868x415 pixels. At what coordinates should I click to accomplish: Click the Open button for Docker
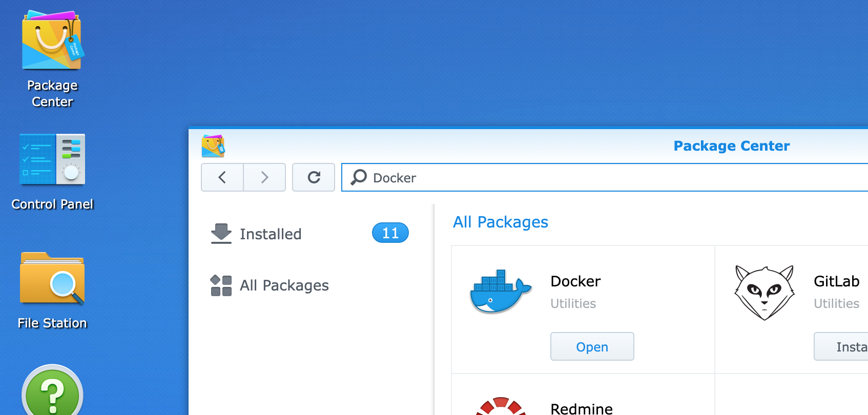tap(592, 346)
